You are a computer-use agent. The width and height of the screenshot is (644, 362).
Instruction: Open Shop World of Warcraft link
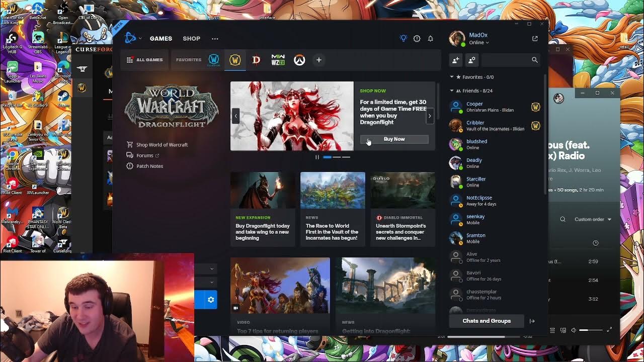157,145
